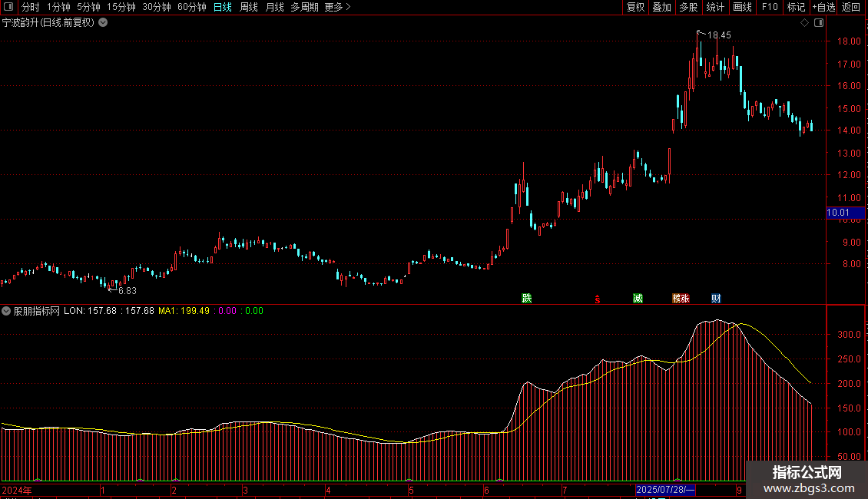Image resolution: width=868 pixels, height=499 pixels.
Task: Click the 2025/07/28 date marker on timeline
Action: (665, 490)
